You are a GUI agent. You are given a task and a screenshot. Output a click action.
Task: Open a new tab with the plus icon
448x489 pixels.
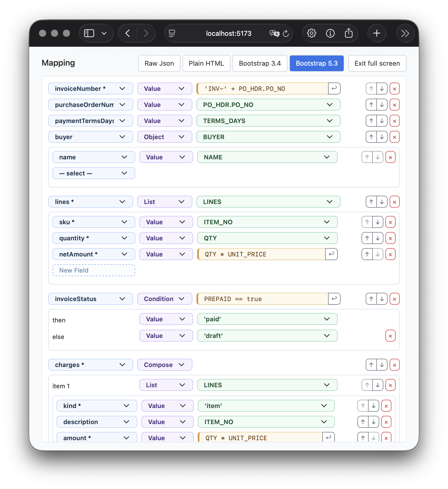coord(377,33)
